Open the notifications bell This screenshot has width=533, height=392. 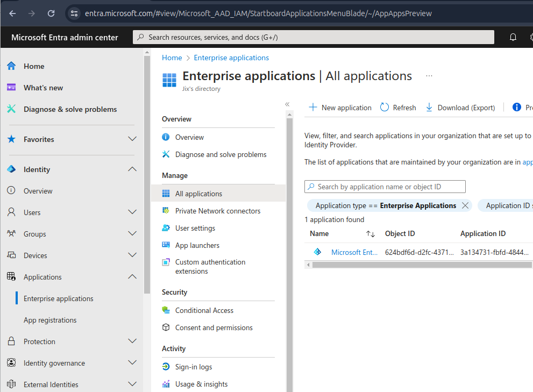coord(513,37)
